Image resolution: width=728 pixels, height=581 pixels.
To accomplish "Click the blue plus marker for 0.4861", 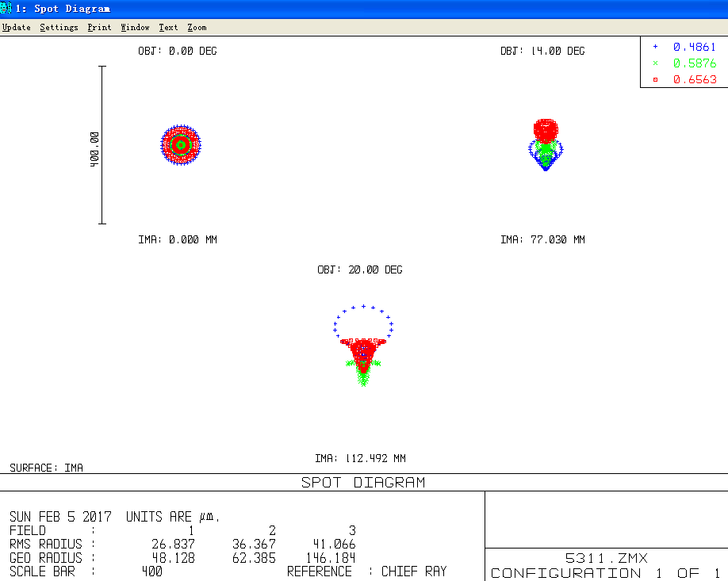I will coord(655,47).
